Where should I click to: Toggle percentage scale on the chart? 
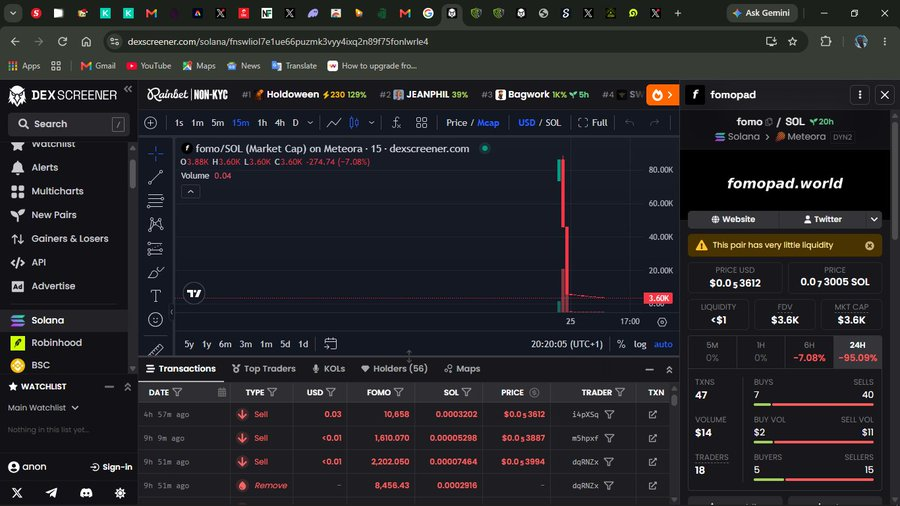pyautogui.click(x=621, y=344)
